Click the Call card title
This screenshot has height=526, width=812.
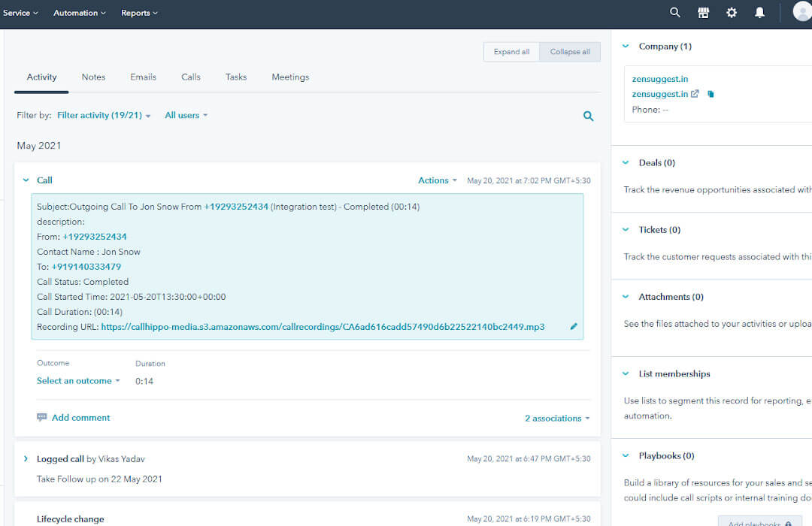click(x=44, y=180)
